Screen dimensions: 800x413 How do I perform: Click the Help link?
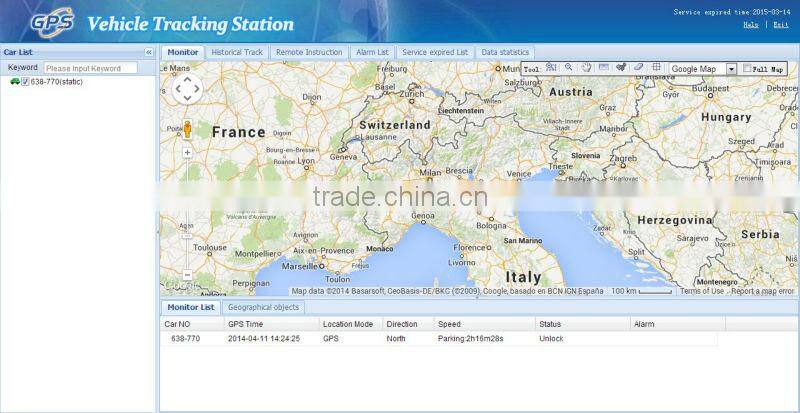[751, 25]
